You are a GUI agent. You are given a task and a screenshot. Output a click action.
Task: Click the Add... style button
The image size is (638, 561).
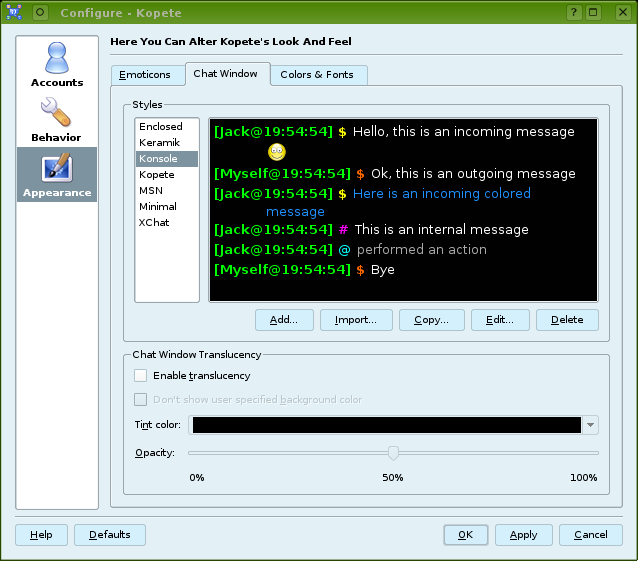284,320
